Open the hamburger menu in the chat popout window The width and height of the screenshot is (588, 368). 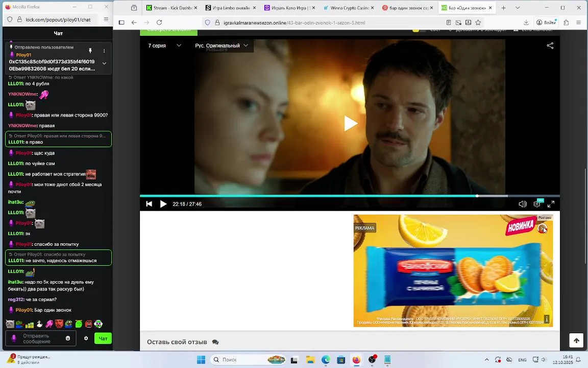[106, 19]
